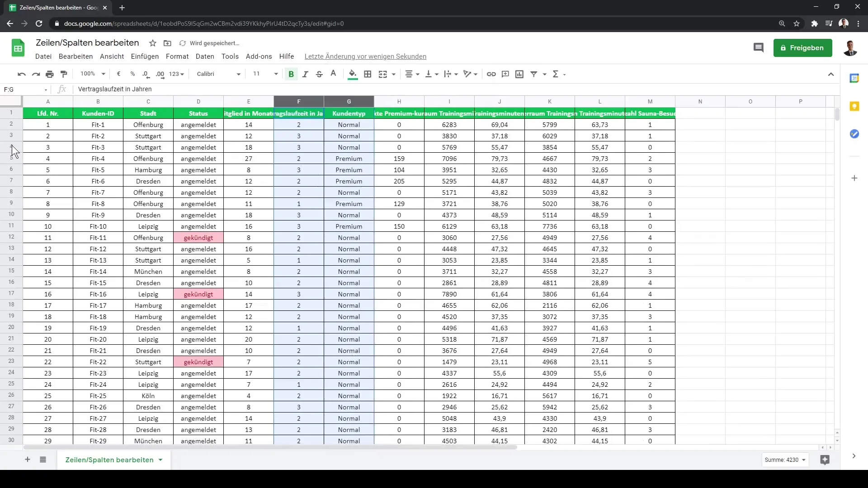Open the Format menu
868x488 pixels.
coord(177,56)
